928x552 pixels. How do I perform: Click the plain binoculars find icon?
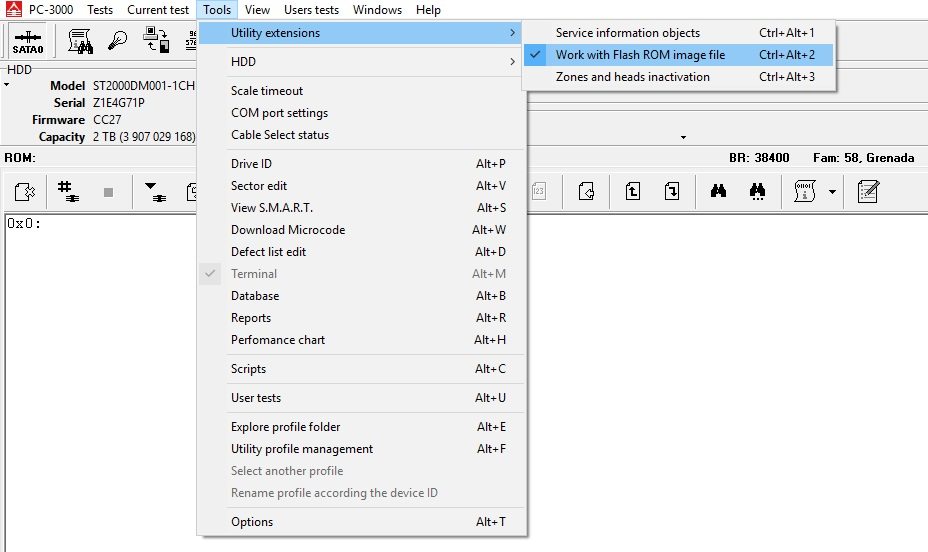[718, 191]
